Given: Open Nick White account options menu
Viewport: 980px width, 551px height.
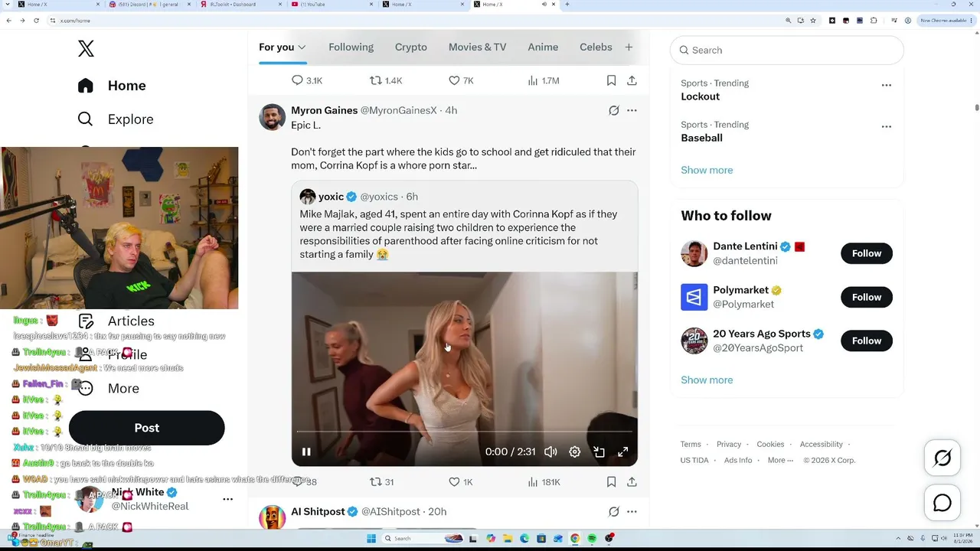Looking at the screenshot, I should (x=227, y=499).
